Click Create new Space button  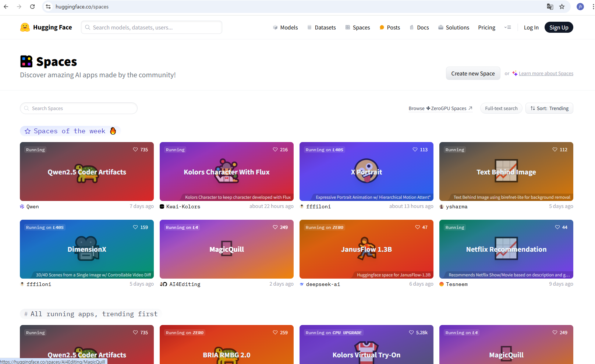473,73
